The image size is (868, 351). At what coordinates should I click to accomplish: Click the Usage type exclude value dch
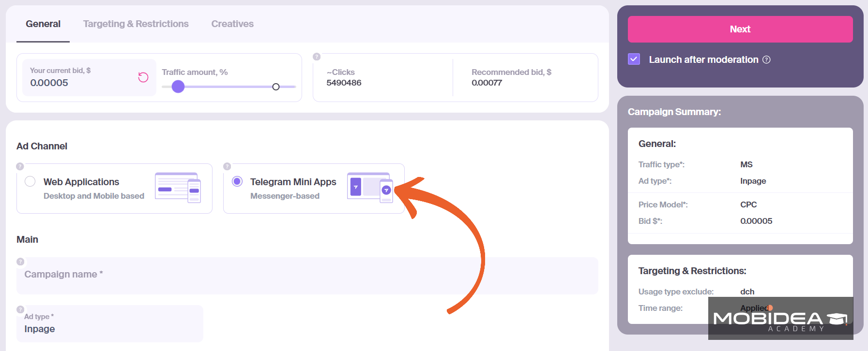[x=747, y=292]
